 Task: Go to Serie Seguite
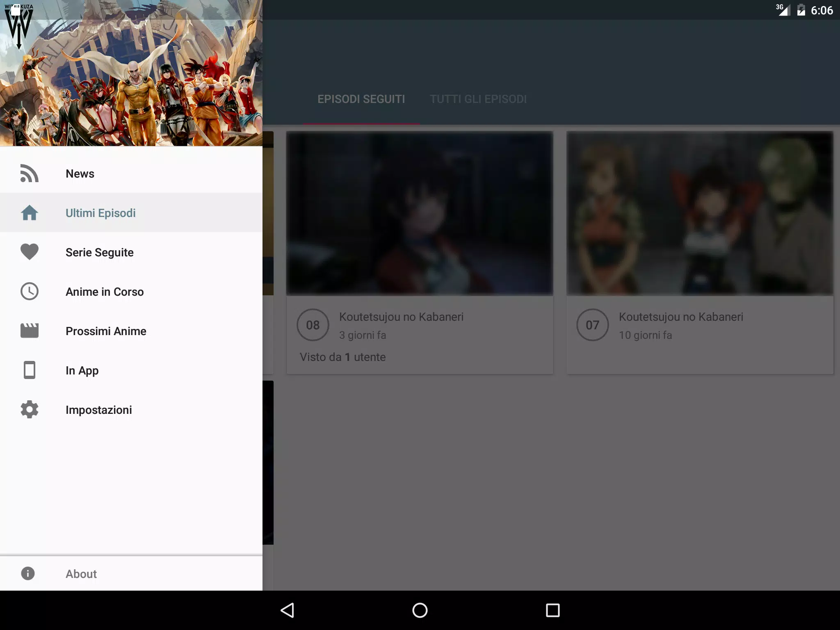point(131,252)
